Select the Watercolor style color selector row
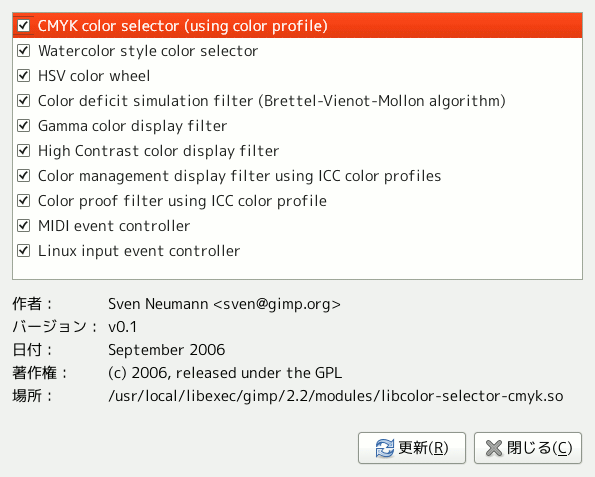 [x=298, y=50]
